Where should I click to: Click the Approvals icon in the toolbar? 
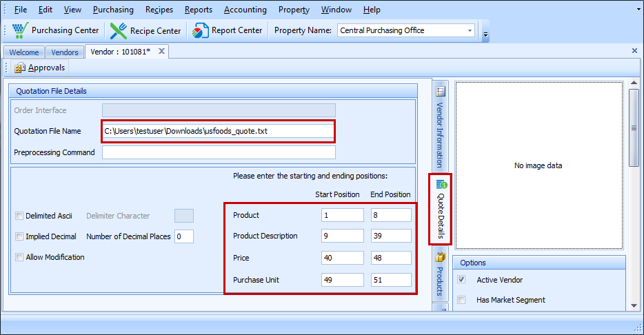(x=20, y=68)
